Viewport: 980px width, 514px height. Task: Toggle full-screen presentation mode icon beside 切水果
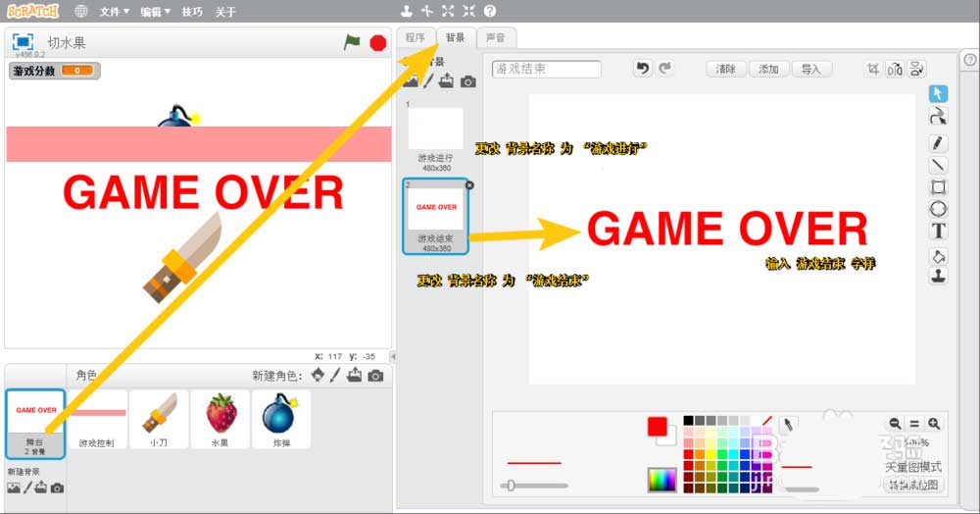click(x=23, y=42)
